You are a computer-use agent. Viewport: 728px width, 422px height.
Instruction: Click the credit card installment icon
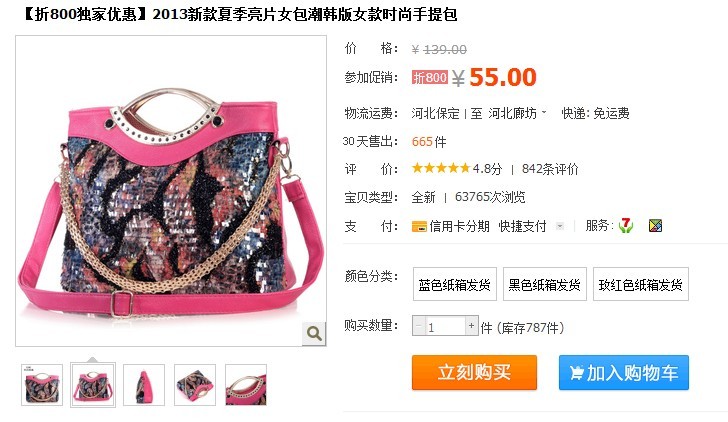click(x=419, y=227)
